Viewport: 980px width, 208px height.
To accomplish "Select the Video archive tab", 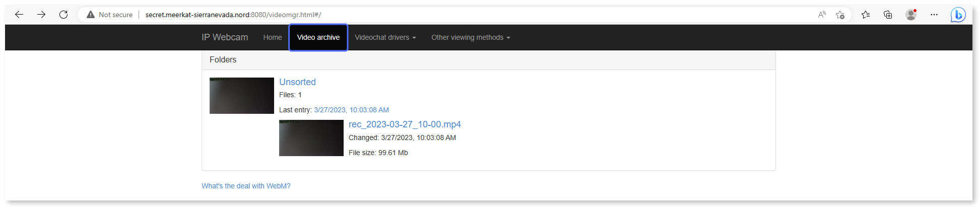I will click(x=318, y=37).
